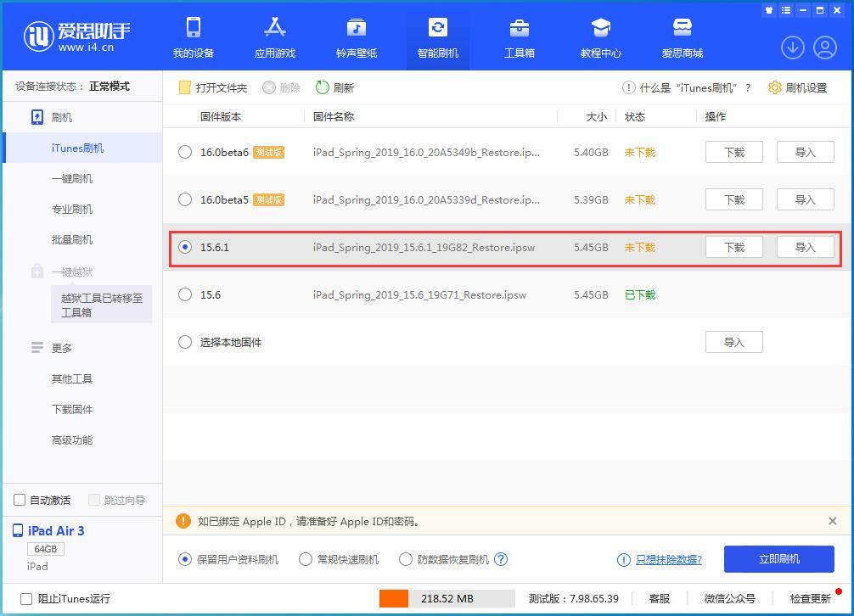Screen dimensions: 854x616
Task: Switch to the 智能刷机 tab
Action: click(x=437, y=36)
